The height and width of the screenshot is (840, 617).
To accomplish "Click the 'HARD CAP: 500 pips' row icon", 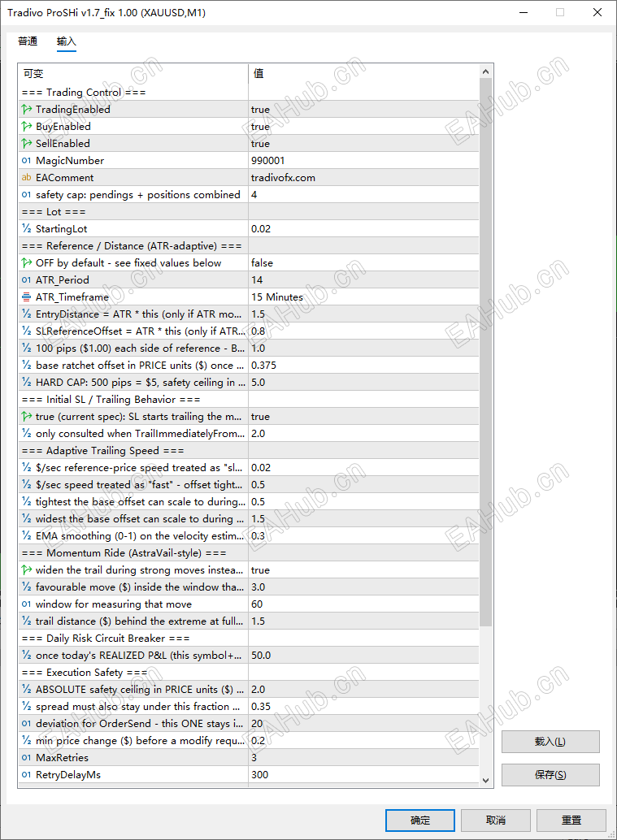I will click(26, 383).
